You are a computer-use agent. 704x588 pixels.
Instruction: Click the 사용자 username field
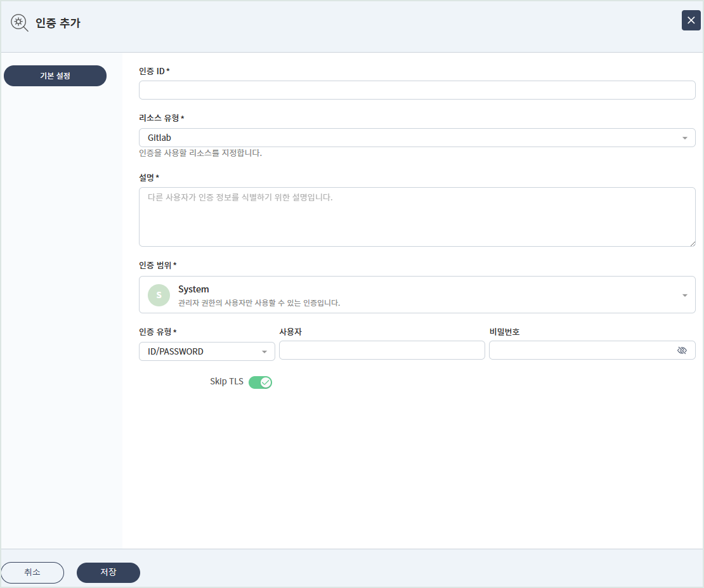[x=382, y=350]
